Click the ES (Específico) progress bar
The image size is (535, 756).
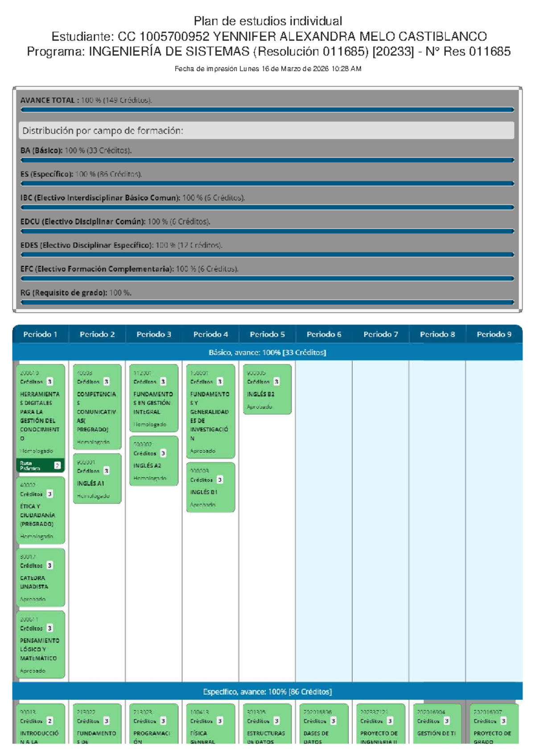click(x=267, y=184)
